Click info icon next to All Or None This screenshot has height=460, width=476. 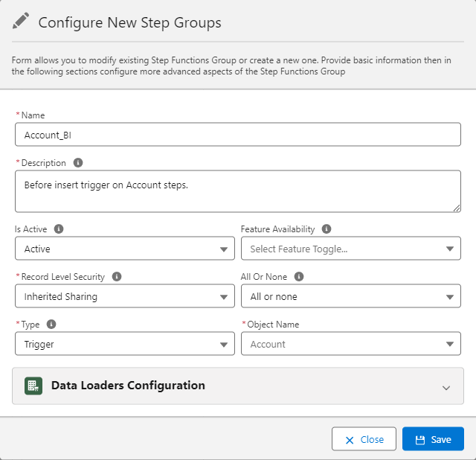pos(299,277)
